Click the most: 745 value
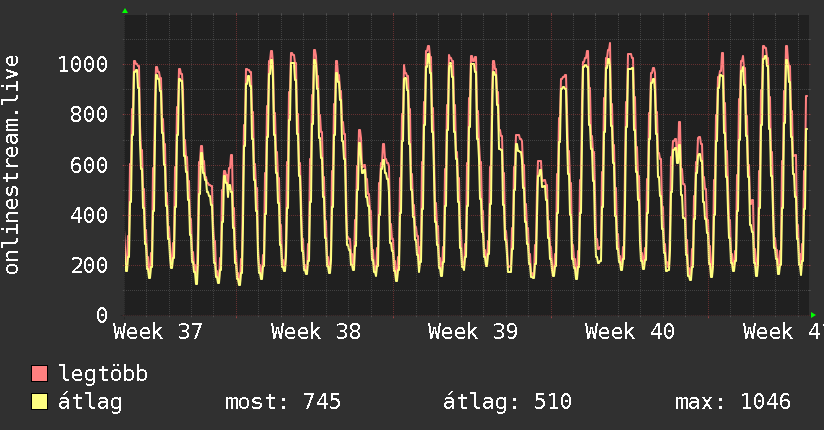Viewport: 824px width, 430px height. point(283,402)
